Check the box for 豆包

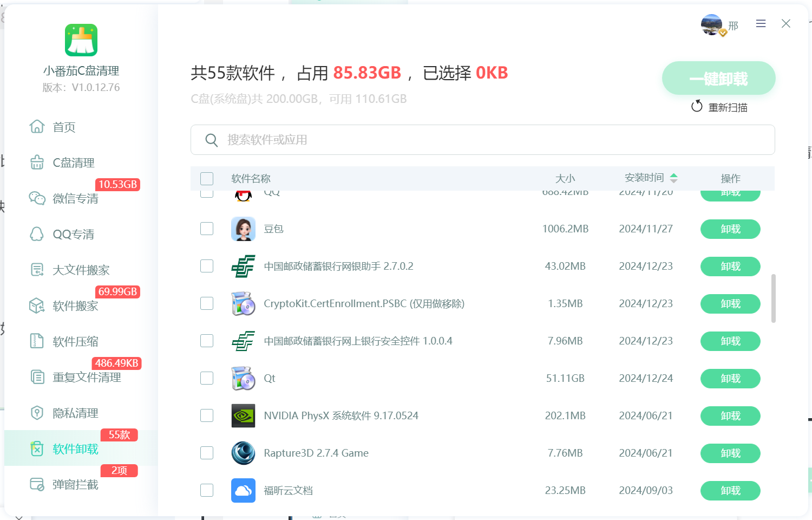[x=207, y=229]
